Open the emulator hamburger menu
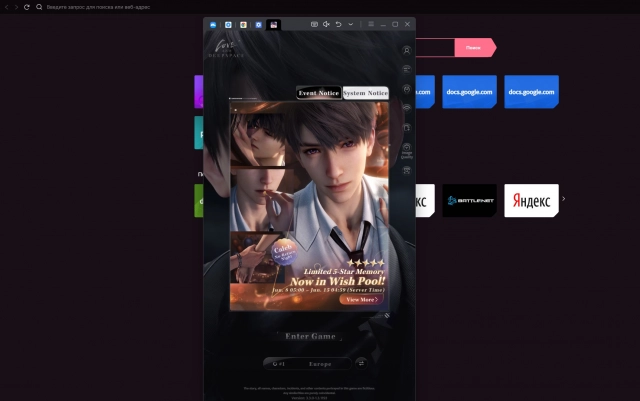Image resolution: width=640 pixels, height=401 pixels. (371, 25)
